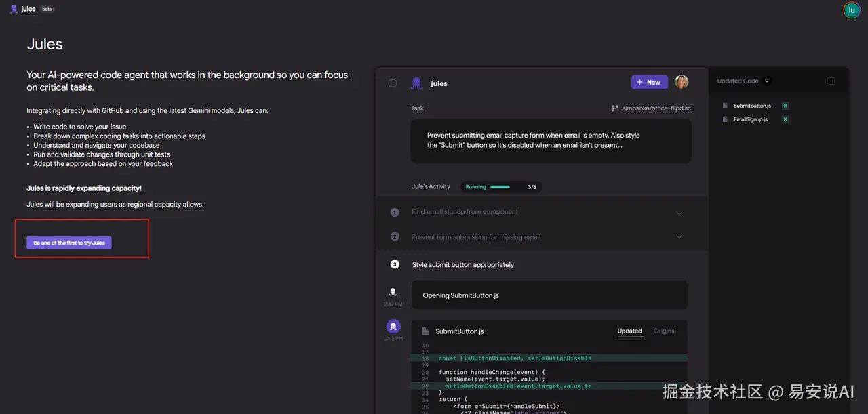Click 'Jules is rapidly expanding capacity!' text

(x=84, y=188)
